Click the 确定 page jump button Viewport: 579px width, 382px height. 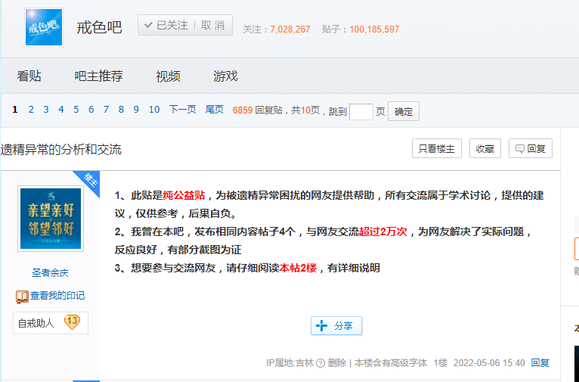point(403,111)
